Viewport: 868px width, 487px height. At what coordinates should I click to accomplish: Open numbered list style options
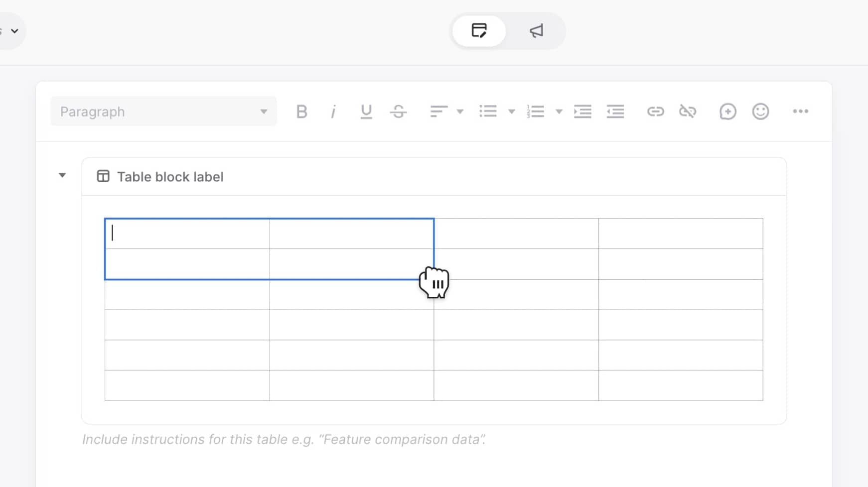click(559, 112)
